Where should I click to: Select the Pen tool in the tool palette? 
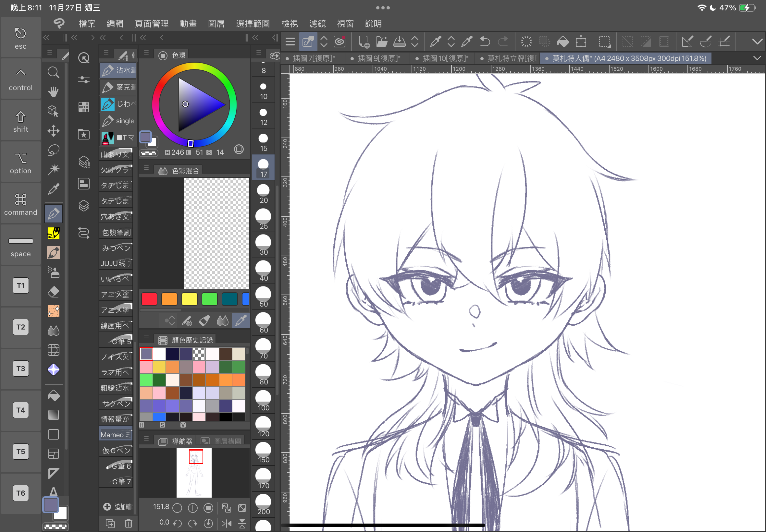click(x=53, y=214)
